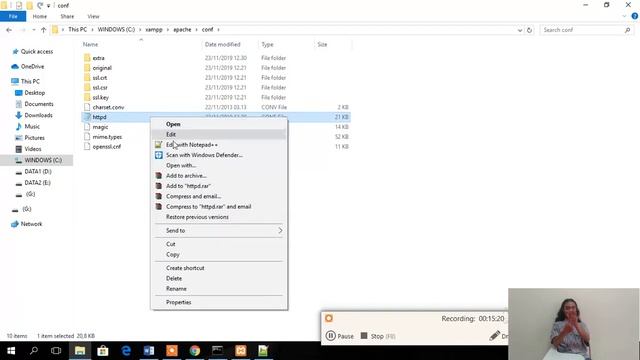The width and height of the screenshot is (640, 360).
Task: Sort by the Type column header
Action: (267, 44)
